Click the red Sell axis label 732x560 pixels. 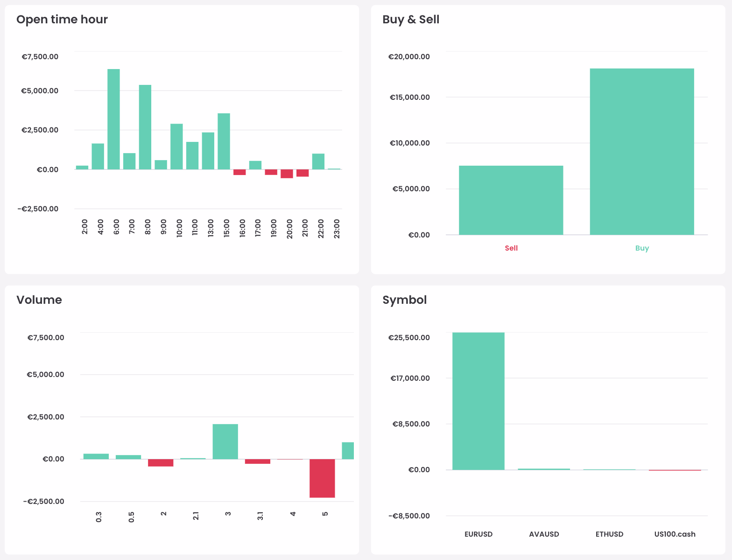(511, 248)
